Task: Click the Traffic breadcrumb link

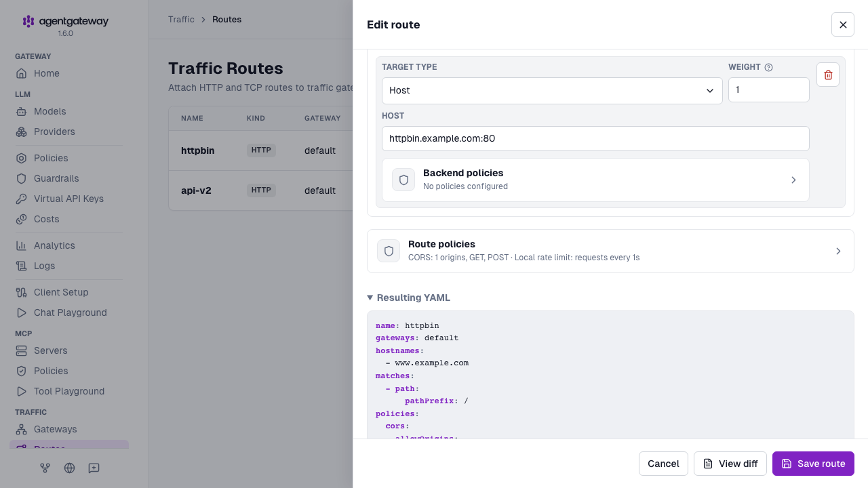Action: pyautogui.click(x=181, y=19)
